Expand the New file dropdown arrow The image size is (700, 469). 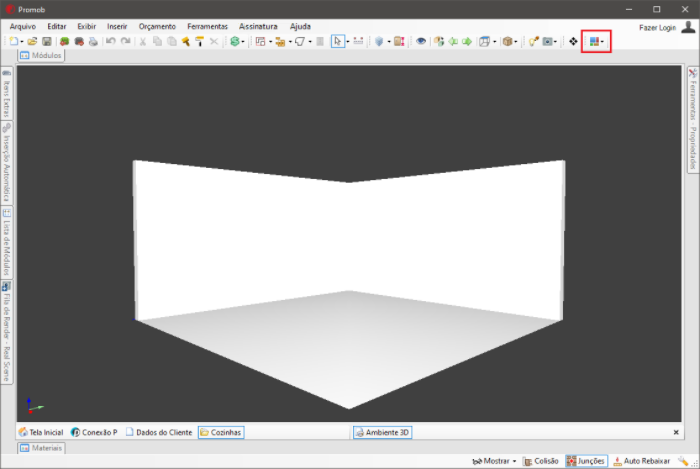[x=22, y=42]
